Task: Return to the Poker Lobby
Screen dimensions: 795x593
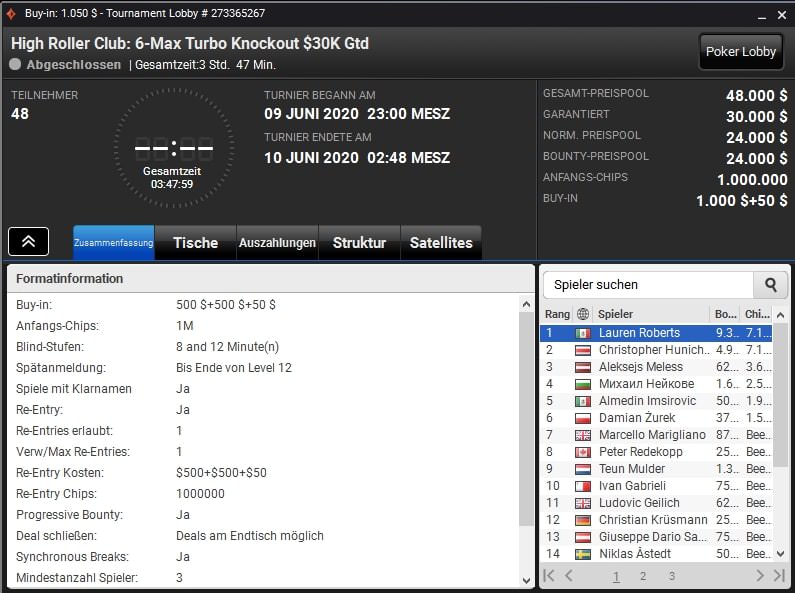Action: coord(740,52)
